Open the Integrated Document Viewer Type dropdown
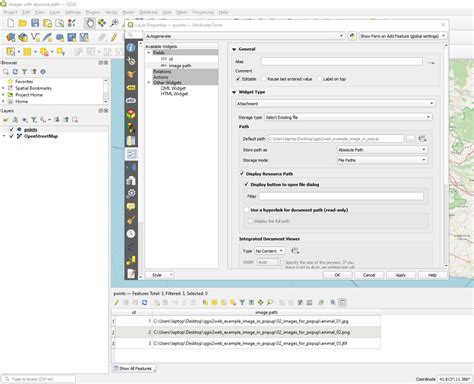This screenshot has height=384, width=474. pyautogui.click(x=270, y=251)
